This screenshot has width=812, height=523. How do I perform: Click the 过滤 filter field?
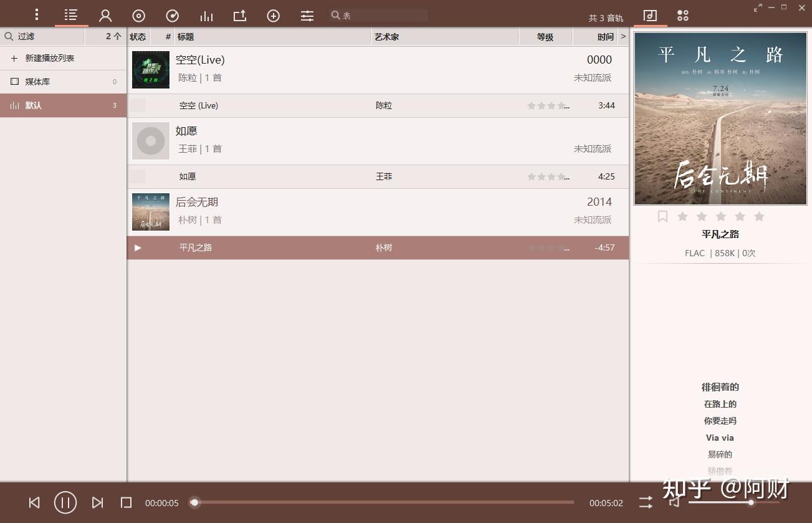[x=42, y=36]
